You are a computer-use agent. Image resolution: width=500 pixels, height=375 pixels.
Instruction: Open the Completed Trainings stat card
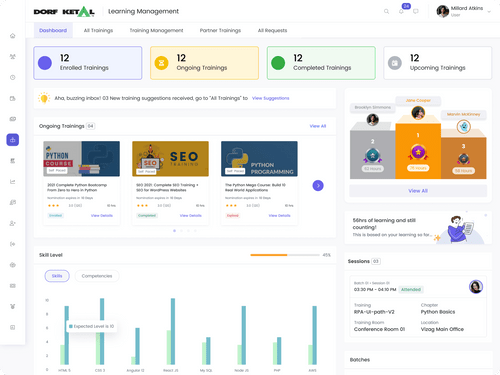(x=321, y=63)
